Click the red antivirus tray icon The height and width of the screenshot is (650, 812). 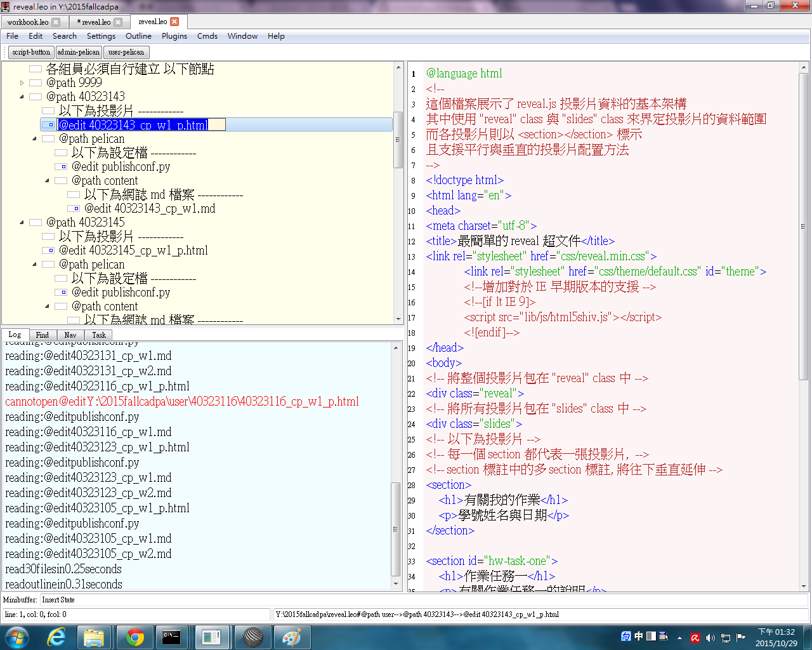tap(695, 637)
